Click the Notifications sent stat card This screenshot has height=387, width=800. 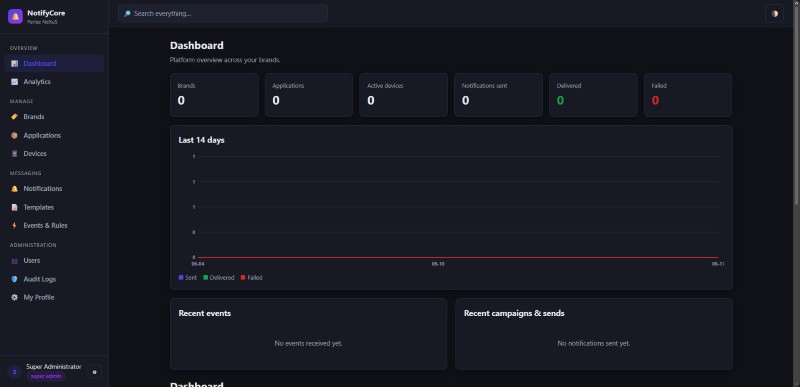click(498, 95)
